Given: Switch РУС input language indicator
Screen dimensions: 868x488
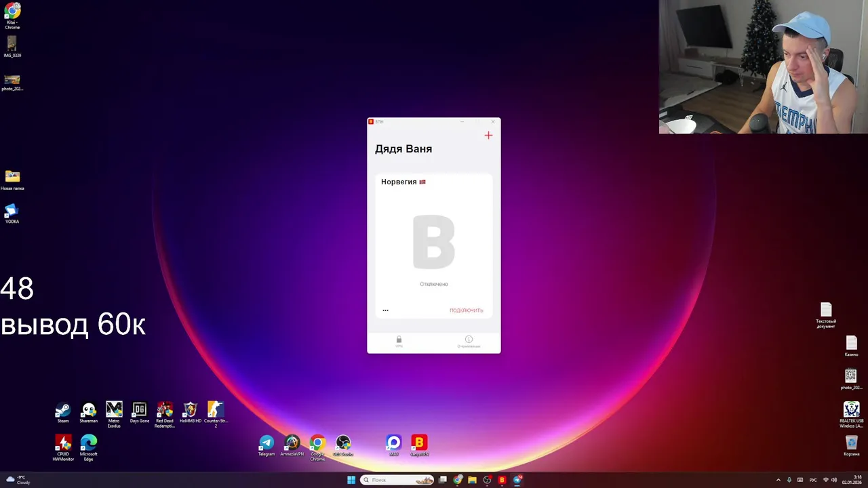Looking at the screenshot, I should [813, 480].
